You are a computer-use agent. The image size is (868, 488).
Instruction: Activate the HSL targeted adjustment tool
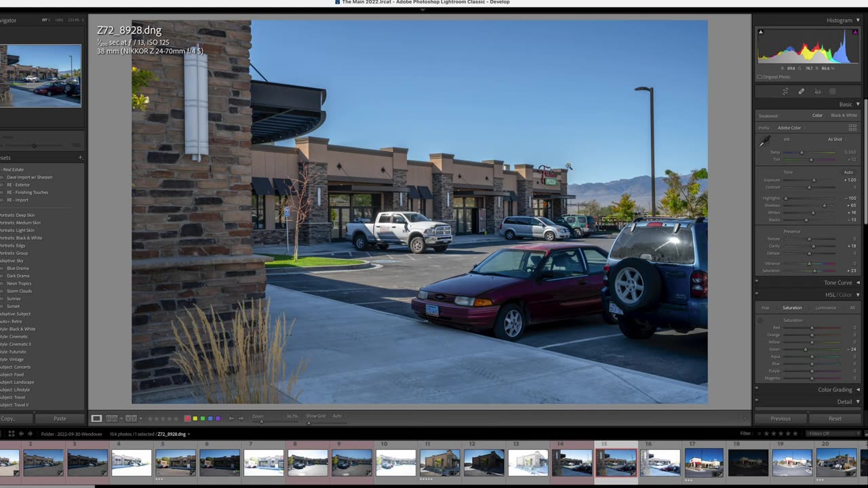(759, 321)
